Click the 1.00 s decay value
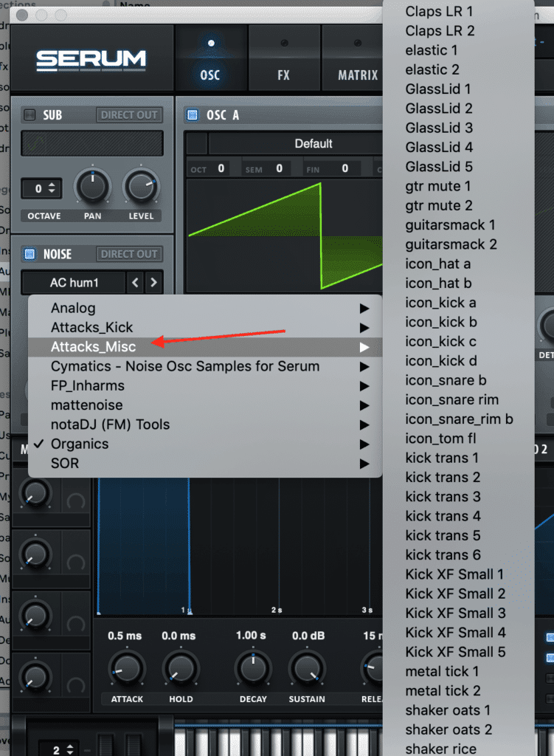Screen dimensions: 554x756 251,636
